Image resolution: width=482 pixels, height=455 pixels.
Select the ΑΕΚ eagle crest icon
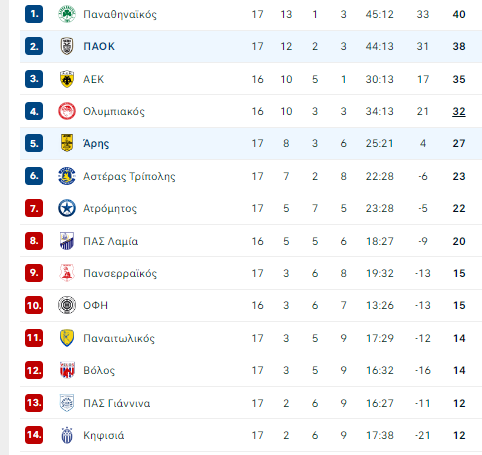pos(67,79)
